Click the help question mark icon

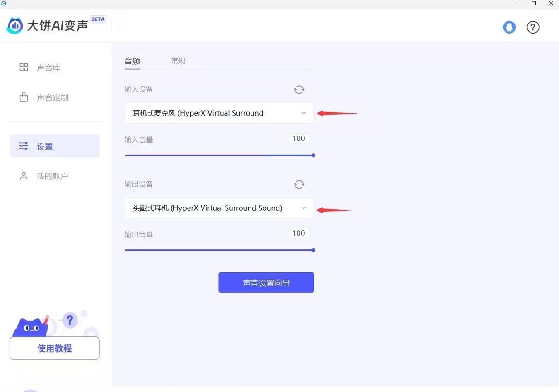click(x=533, y=27)
